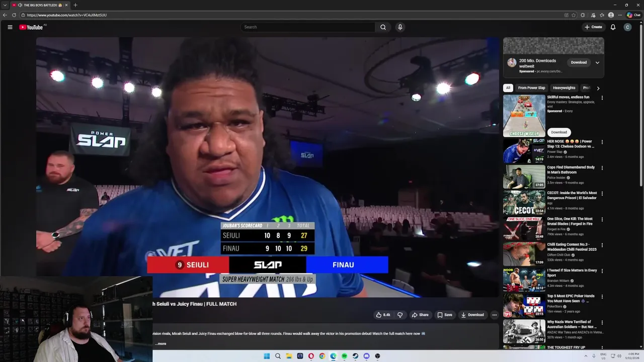Open the YouTube guide hamburger menu
The width and height of the screenshot is (644, 362).
(x=10, y=27)
